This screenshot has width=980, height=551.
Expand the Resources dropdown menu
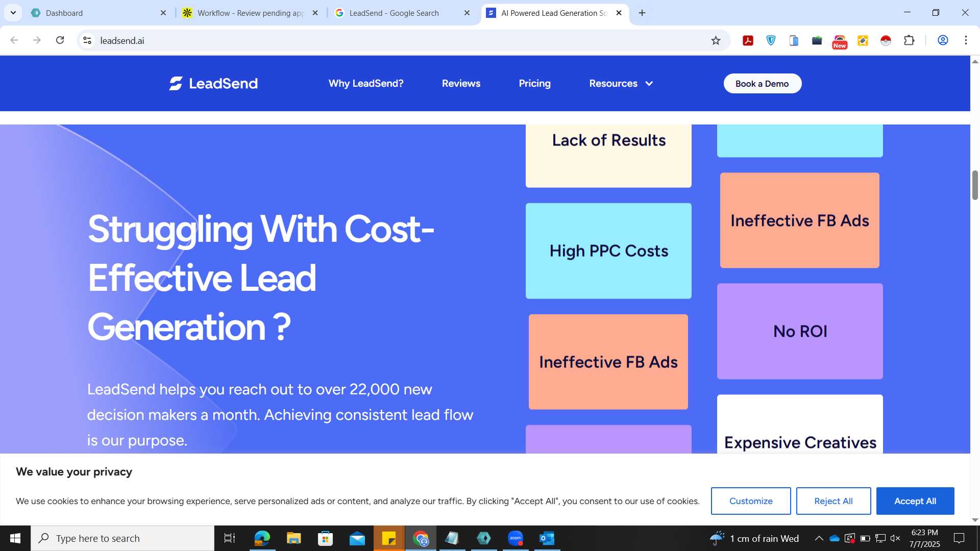pos(621,83)
